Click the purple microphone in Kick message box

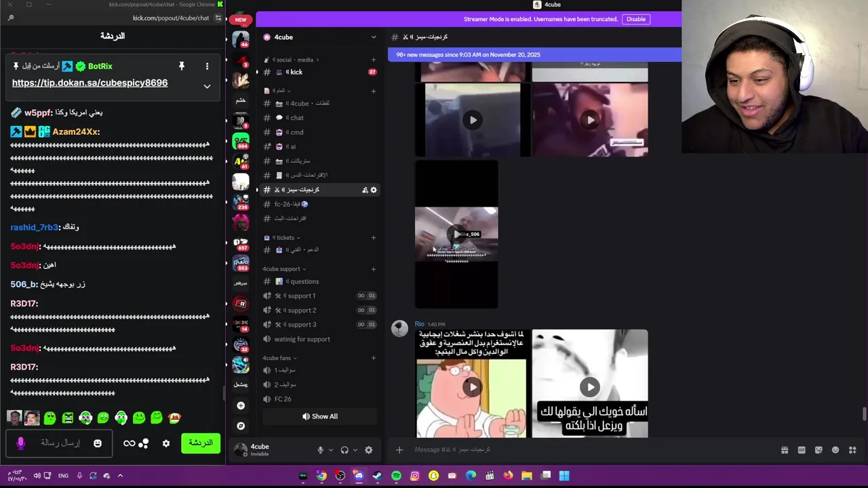click(21, 443)
